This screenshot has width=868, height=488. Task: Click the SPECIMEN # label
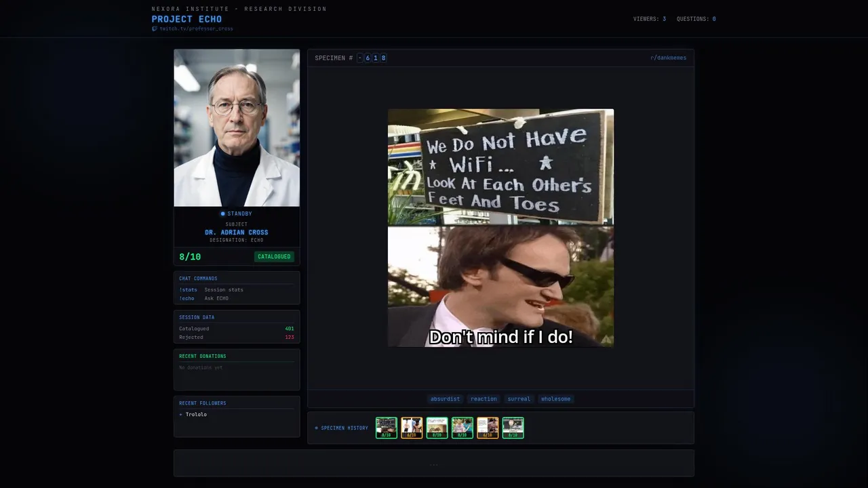pos(334,58)
